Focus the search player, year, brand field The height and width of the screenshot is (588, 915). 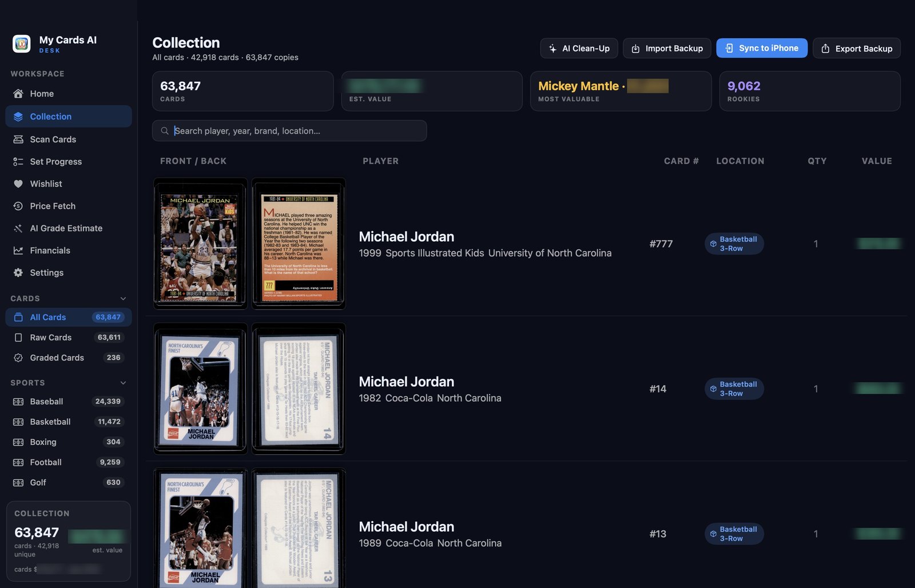pos(289,131)
